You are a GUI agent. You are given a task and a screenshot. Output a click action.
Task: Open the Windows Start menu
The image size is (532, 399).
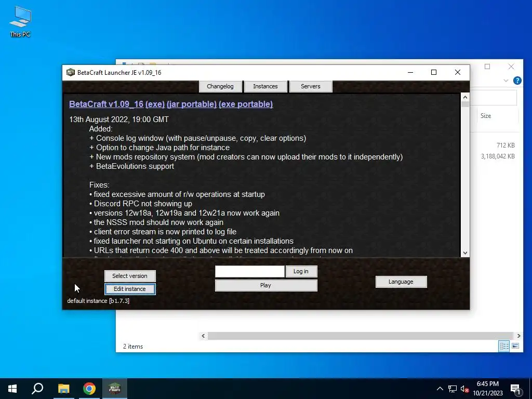click(x=12, y=389)
